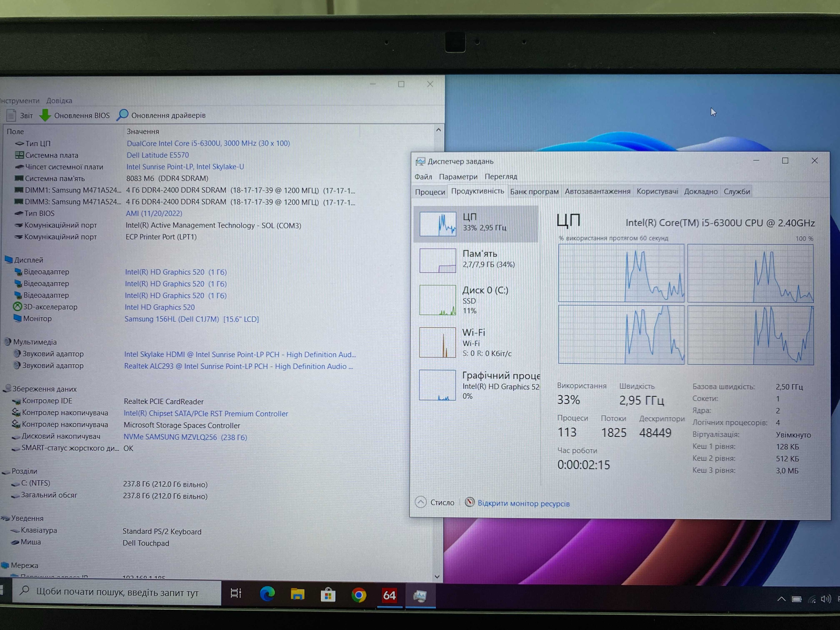The height and width of the screenshot is (630, 840).
Task: Click the Миша row icon
Action: [x=15, y=542]
